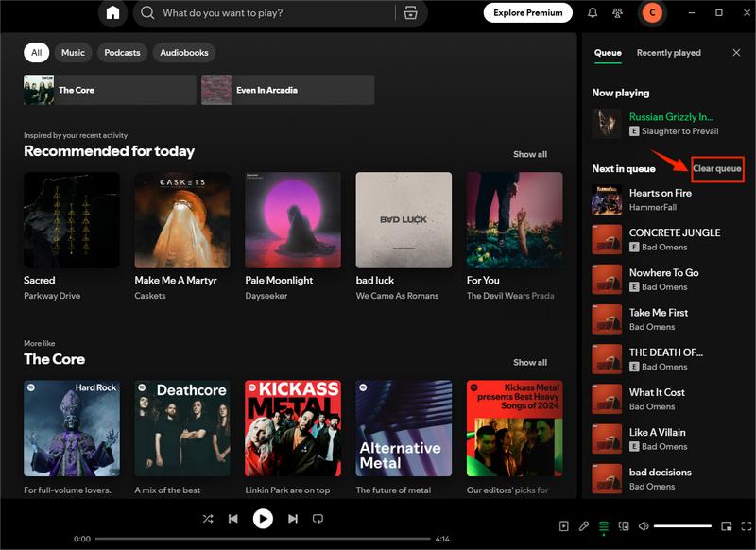Open the miniplayer icon
Image resolution: width=756 pixels, height=550 pixels.
tap(726, 525)
